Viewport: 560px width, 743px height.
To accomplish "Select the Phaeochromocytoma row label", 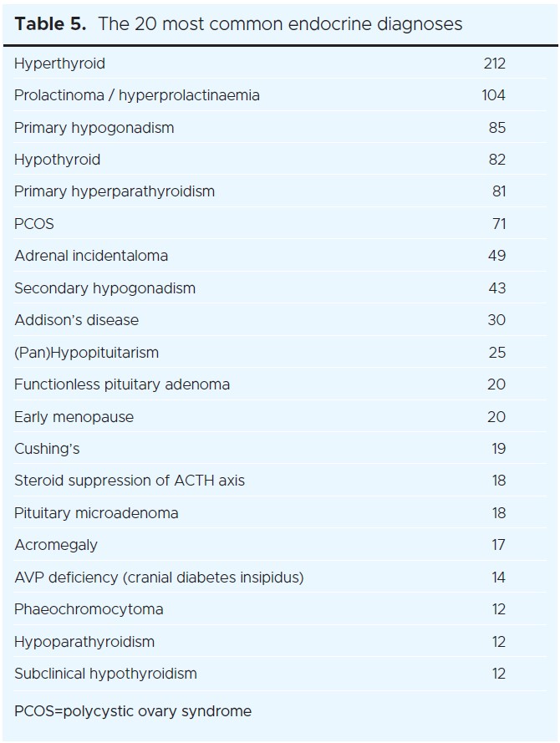I will click(x=89, y=609).
